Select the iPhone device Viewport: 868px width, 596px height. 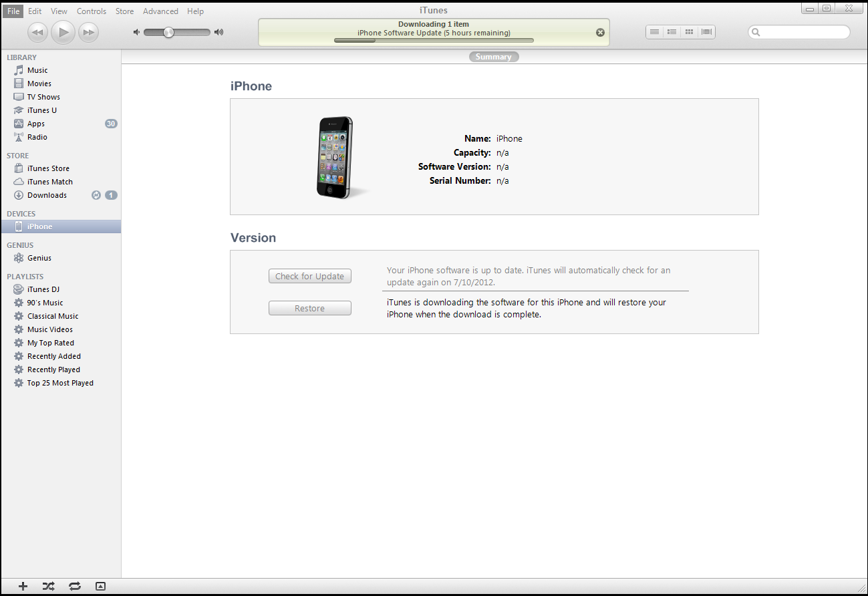pos(61,227)
